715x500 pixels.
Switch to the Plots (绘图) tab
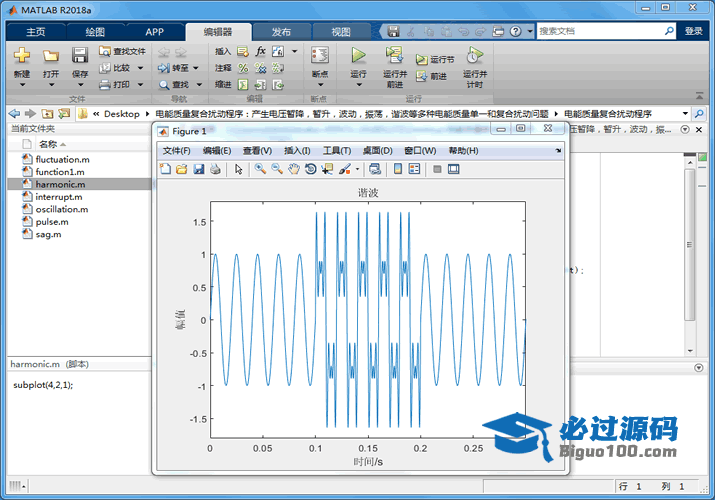tap(95, 31)
